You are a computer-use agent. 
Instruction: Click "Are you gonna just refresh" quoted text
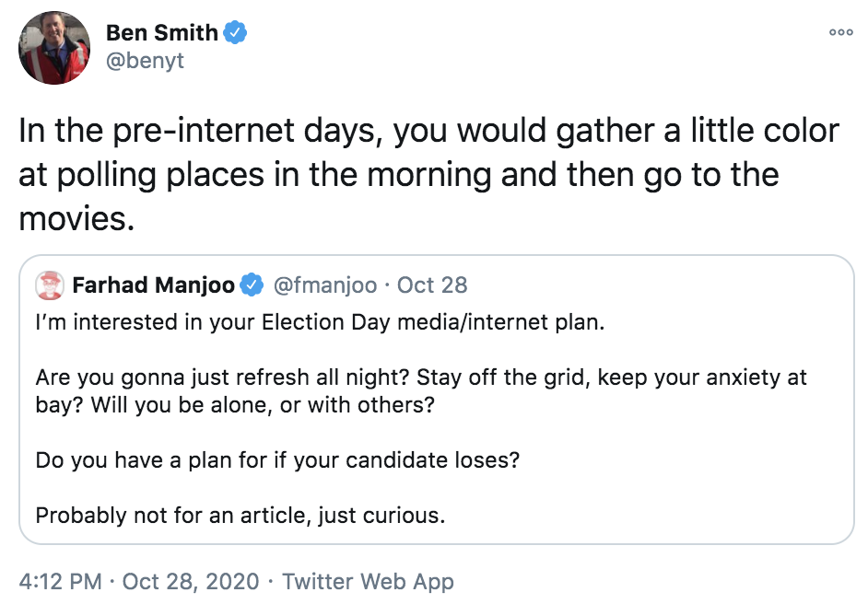(x=421, y=378)
